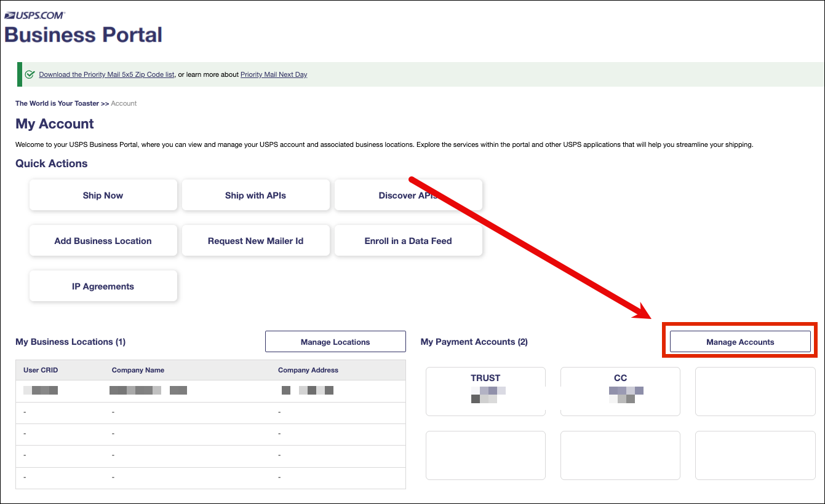The image size is (825, 504).
Task: Follow the Priority Mail Next Day link
Action: [274, 74]
